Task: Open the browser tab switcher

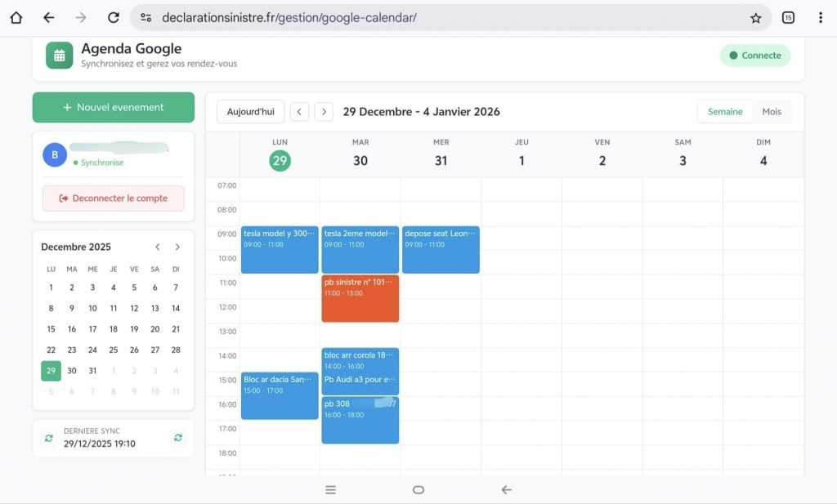Action: pos(788,18)
